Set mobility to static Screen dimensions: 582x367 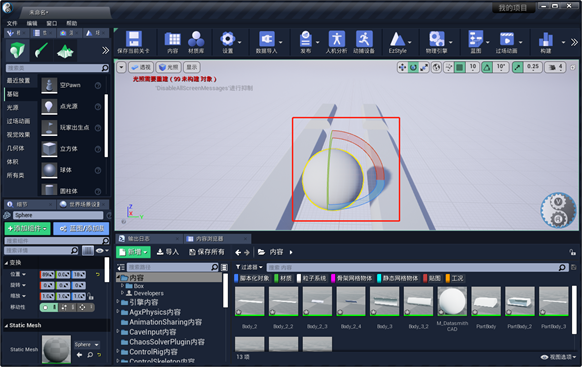click(x=49, y=307)
